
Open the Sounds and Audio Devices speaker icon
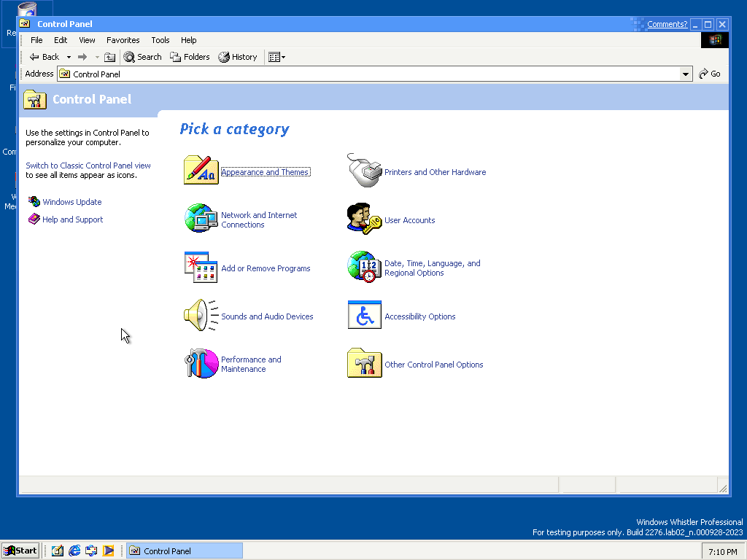pos(201,315)
